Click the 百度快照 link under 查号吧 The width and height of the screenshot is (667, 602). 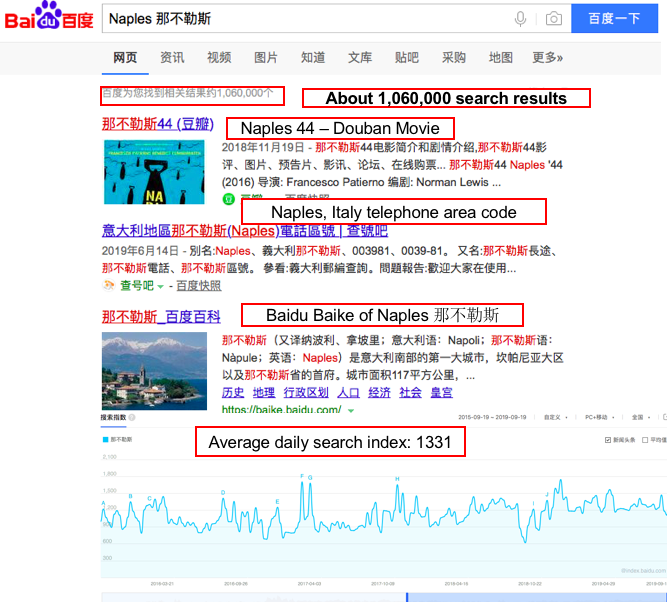[x=199, y=285]
